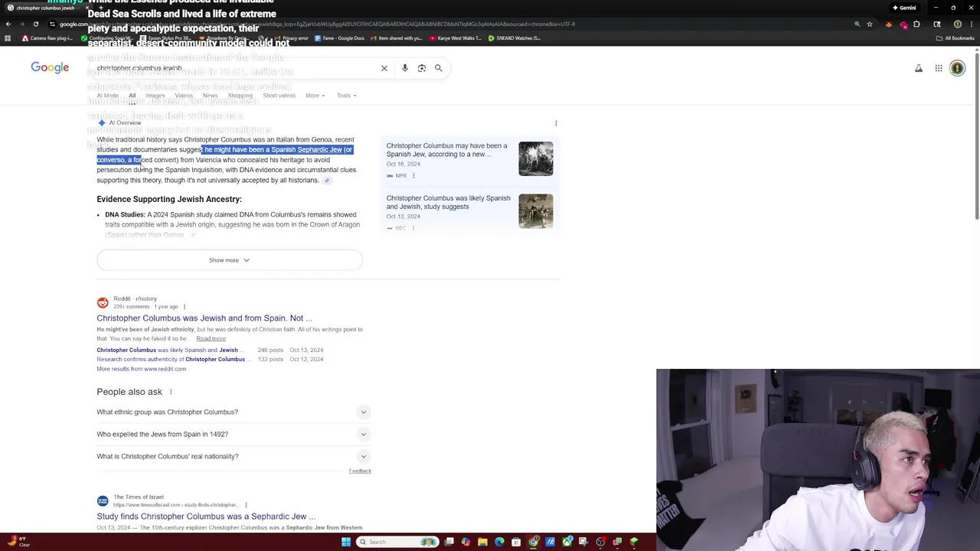Open All Bookmarks folder
This screenshot has width=980, height=551.
point(955,37)
